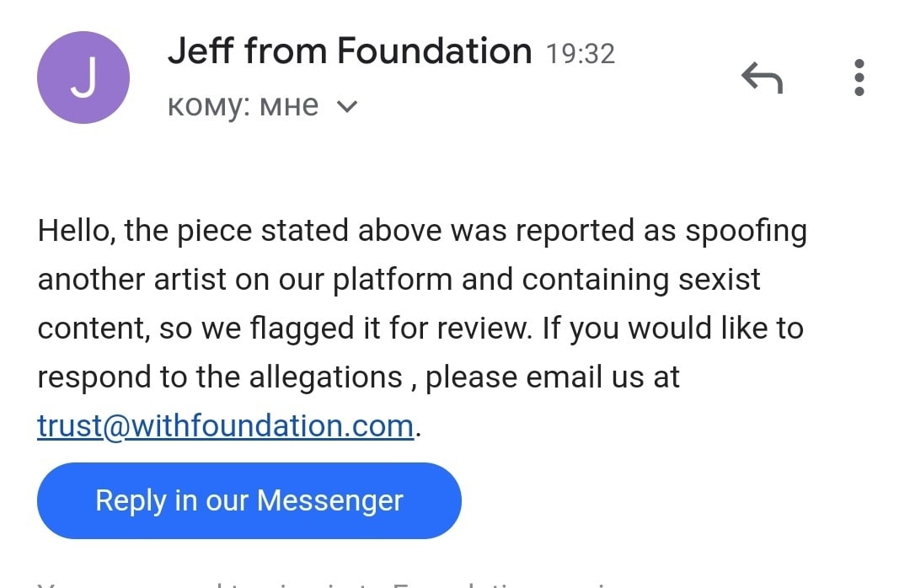Click the word "Hello" in the message

(x=73, y=231)
